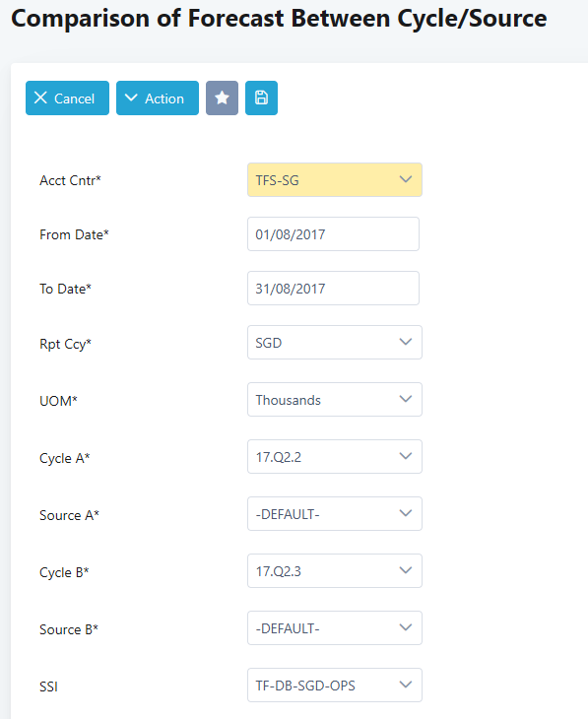The image size is (588, 719).
Task: Click the X icon on Cancel button
Action: click(x=40, y=98)
